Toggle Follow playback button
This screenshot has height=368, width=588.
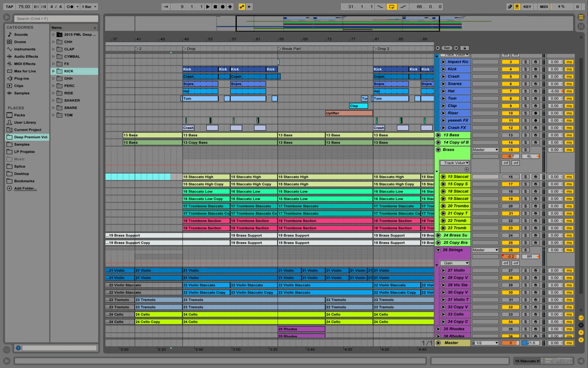tap(166, 7)
